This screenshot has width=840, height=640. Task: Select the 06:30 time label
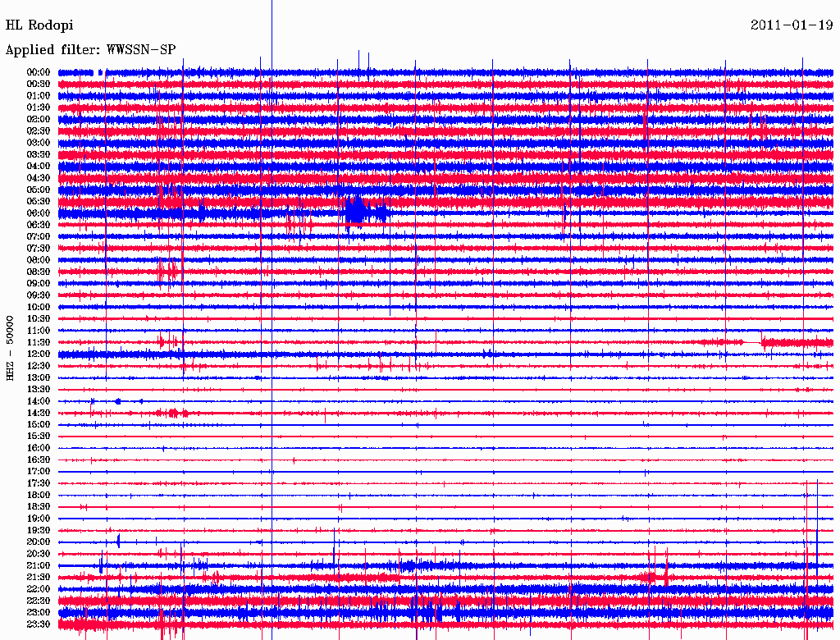pyautogui.click(x=39, y=225)
